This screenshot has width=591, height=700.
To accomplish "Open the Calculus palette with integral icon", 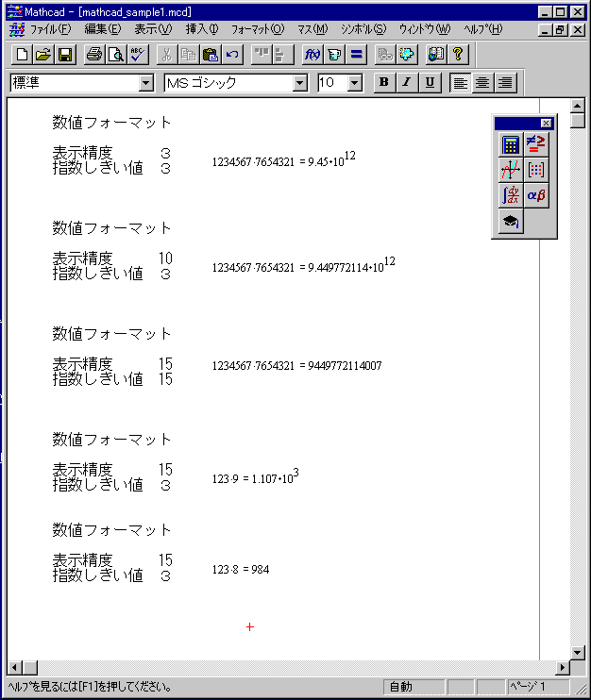I will coord(511,195).
